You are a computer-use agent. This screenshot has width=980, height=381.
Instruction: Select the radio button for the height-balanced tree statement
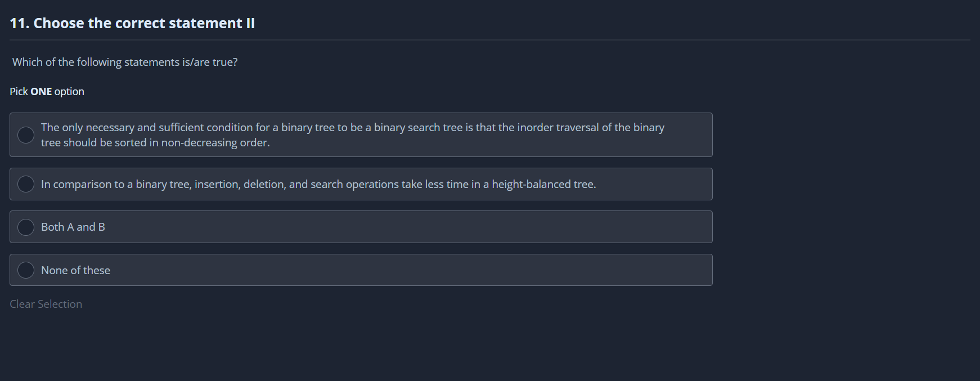coord(26,184)
